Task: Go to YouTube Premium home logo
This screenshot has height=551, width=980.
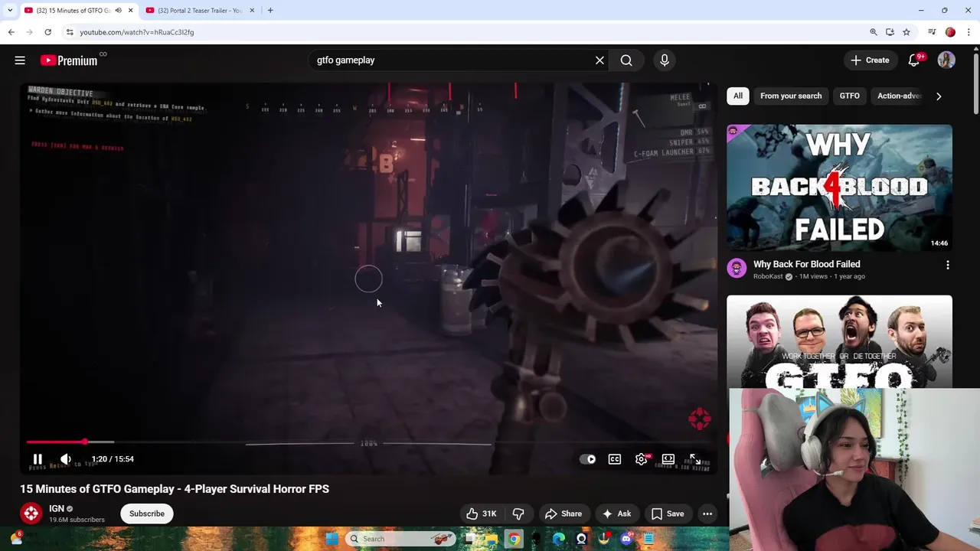Action: [x=69, y=60]
